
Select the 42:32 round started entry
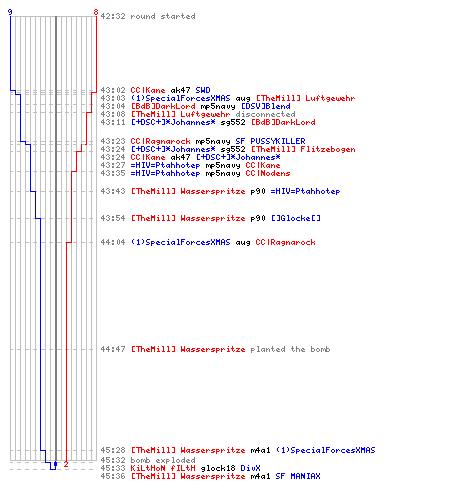point(148,16)
